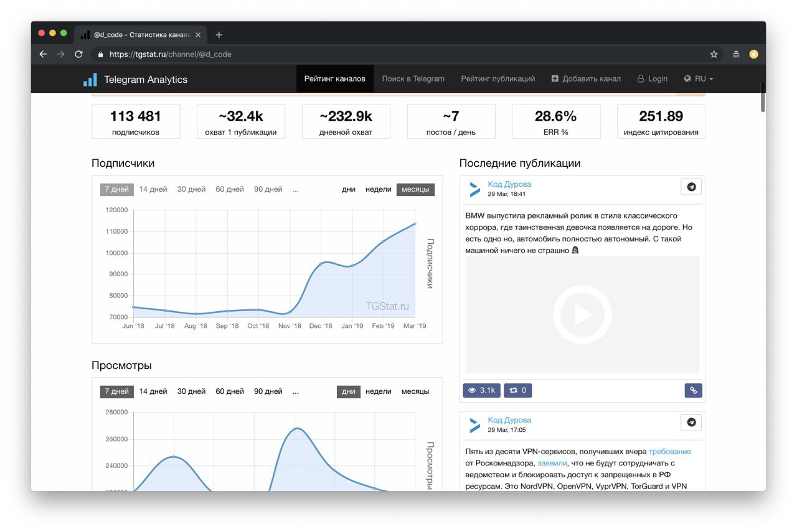Open a new browser tab

click(219, 35)
